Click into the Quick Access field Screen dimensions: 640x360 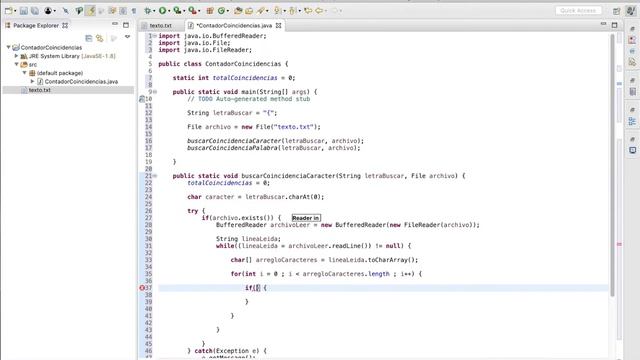[x=578, y=11]
